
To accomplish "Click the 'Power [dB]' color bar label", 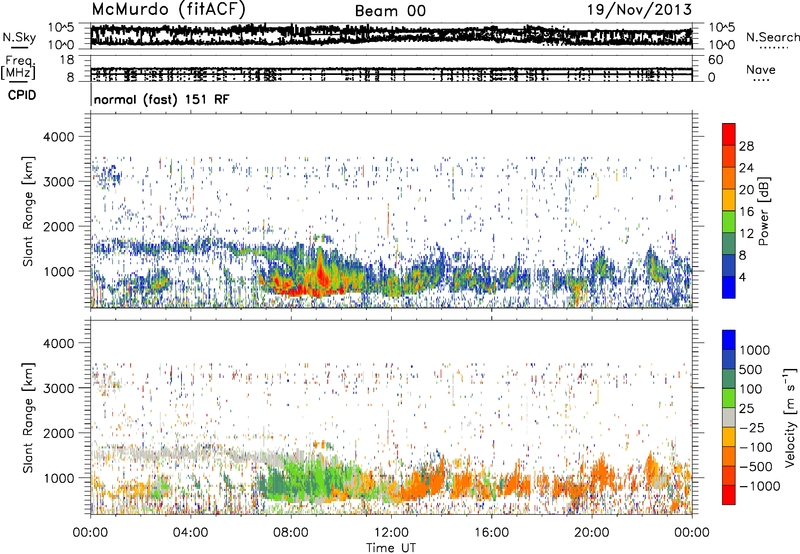I will [763, 211].
